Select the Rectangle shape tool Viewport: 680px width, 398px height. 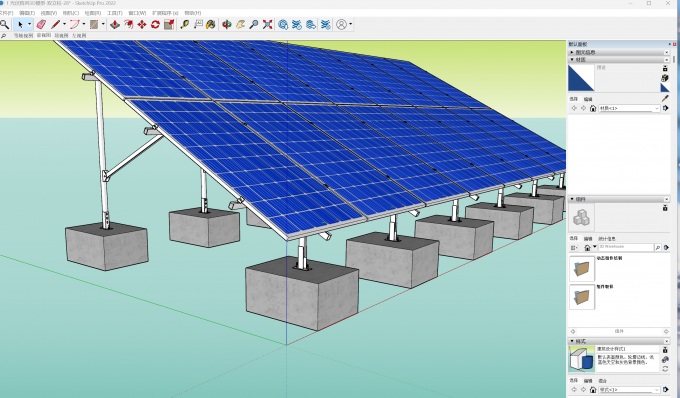click(94, 25)
